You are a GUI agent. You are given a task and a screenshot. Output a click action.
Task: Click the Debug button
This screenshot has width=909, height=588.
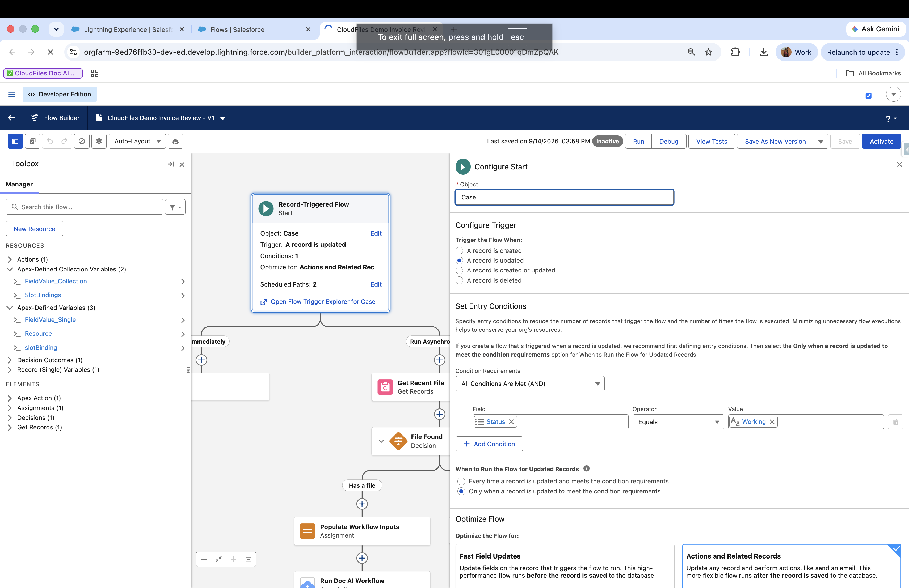point(669,142)
